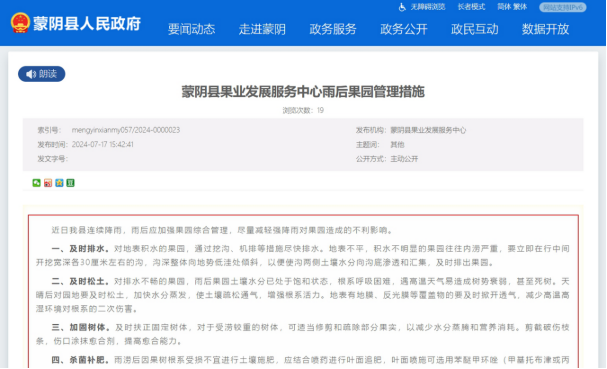Click the 网站支持IPv6 badge
This screenshot has width=607, height=369.
563,7
